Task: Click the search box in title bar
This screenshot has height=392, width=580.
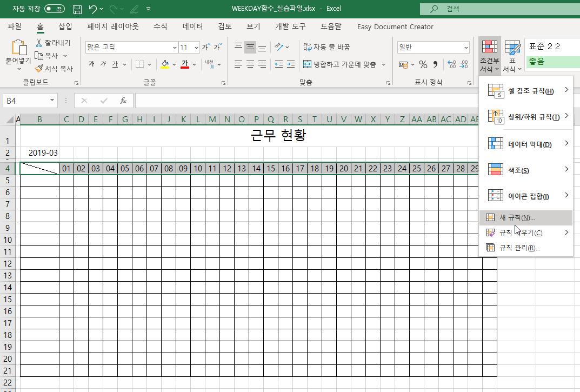Action: pos(500,9)
